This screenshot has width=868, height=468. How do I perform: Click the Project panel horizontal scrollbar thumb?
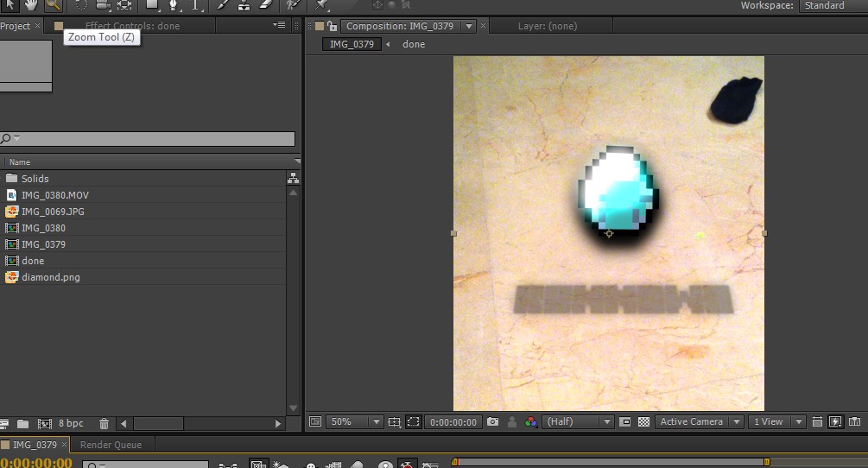pyautogui.click(x=158, y=424)
